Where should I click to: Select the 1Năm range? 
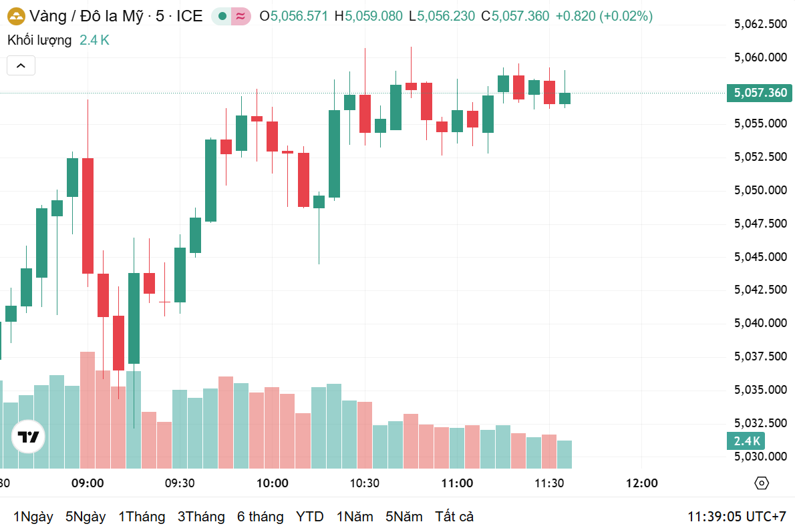355,517
